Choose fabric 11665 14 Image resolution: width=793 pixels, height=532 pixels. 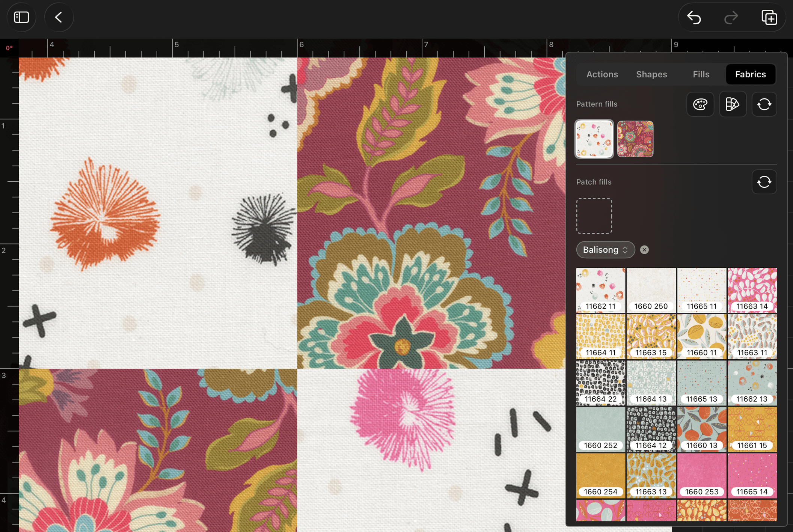click(x=752, y=476)
